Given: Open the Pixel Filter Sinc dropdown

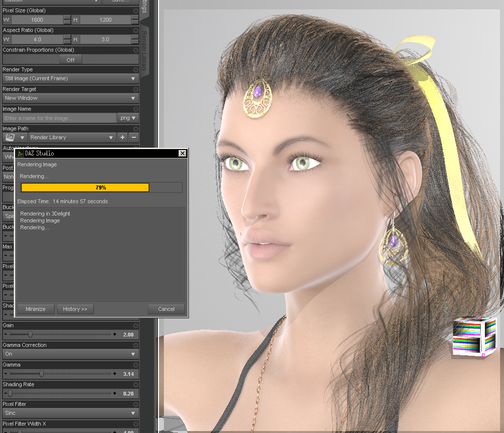Looking at the screenshot, I should pos(70,413).
